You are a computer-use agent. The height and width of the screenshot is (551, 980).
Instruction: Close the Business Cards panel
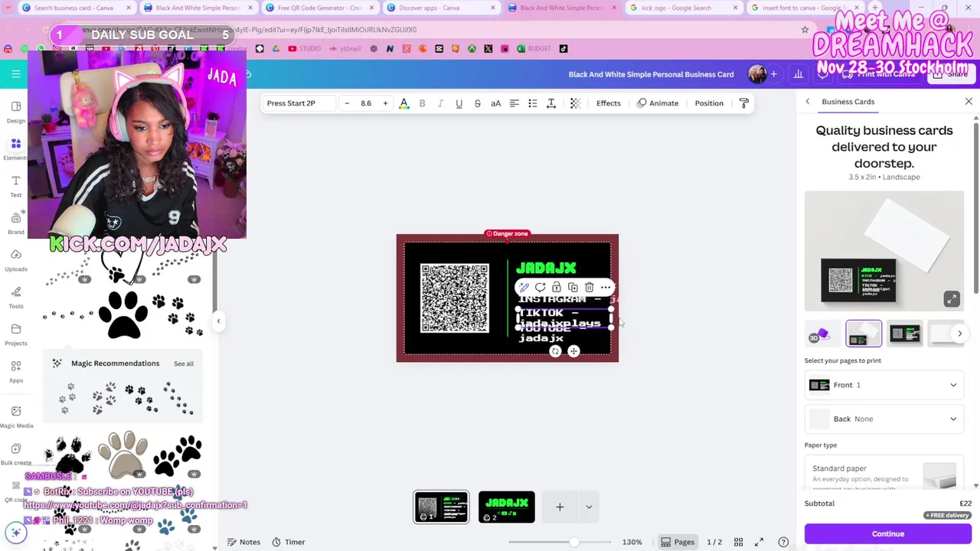click(x=969, y=102)
